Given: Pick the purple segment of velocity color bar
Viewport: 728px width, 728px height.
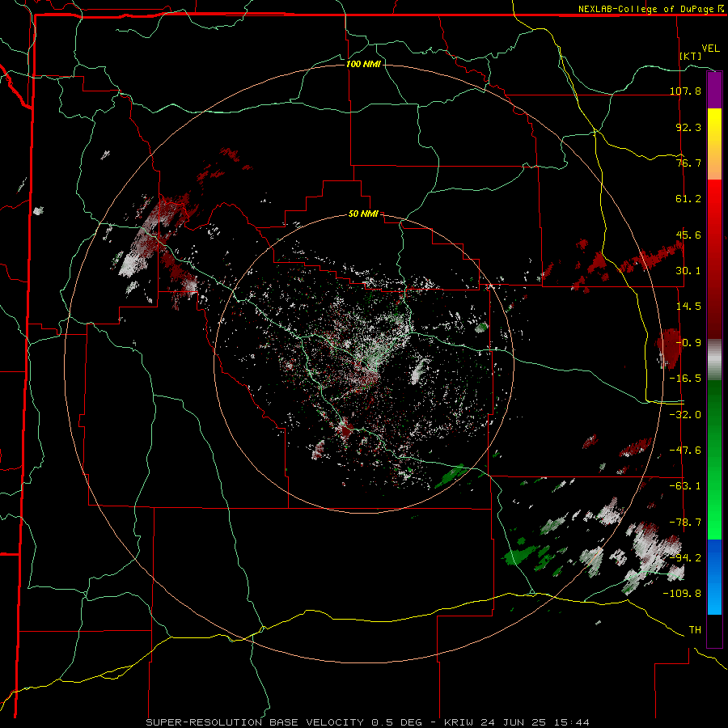Looking at the screenshot, I should [714, 90].
